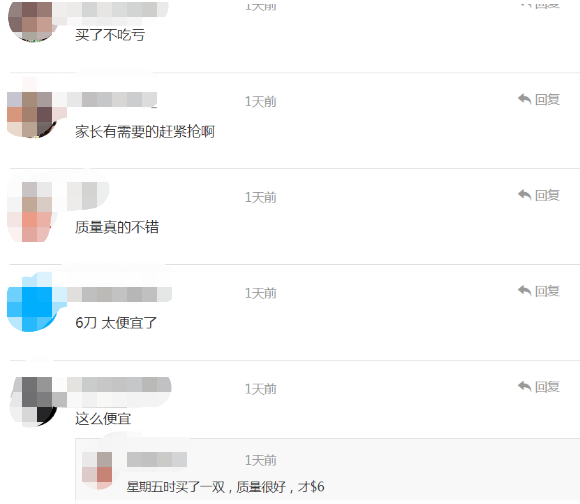Open avatar next to '质量真的不错' comment
The height and width of the screenshot is (504, 580).
(x=30, y=212)
